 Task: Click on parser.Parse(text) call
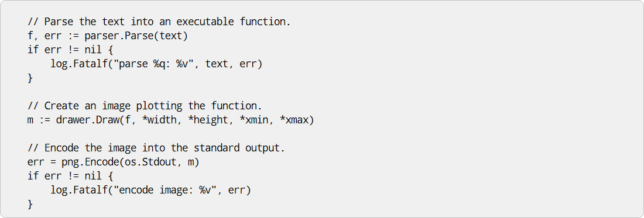point(136,36)
